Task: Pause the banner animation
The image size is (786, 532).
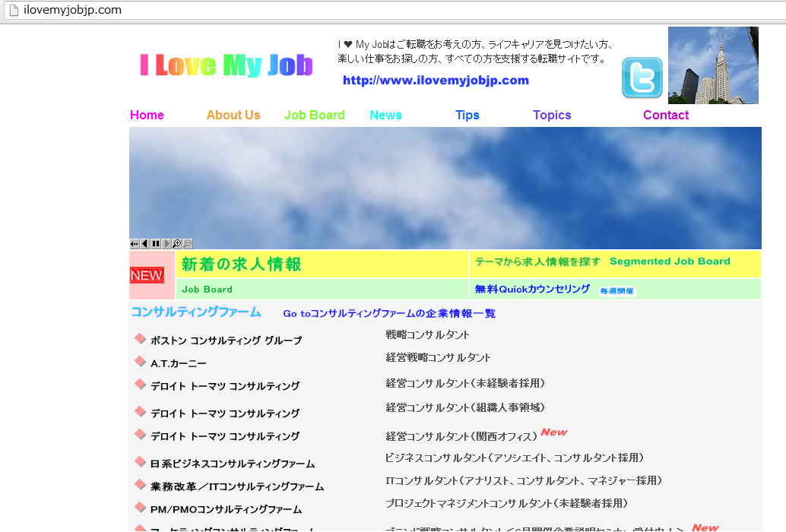Action: (156, 244)
